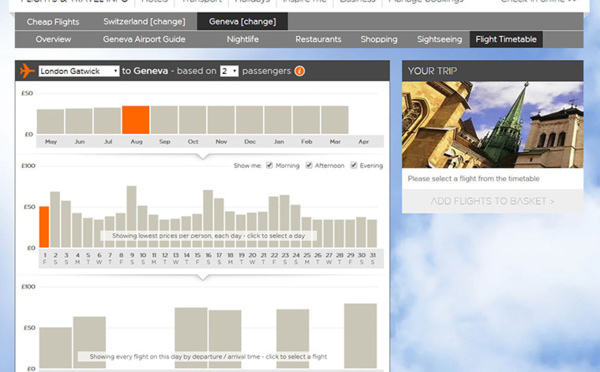
Task: Open the Geneva Airport Guide
Action: pos(144,39)
